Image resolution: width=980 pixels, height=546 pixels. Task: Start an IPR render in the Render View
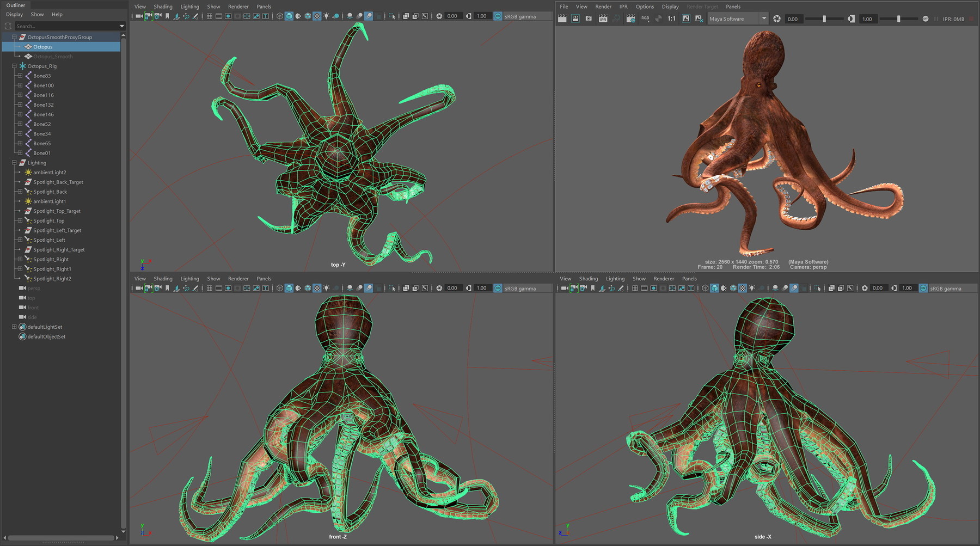coord(603,19)
